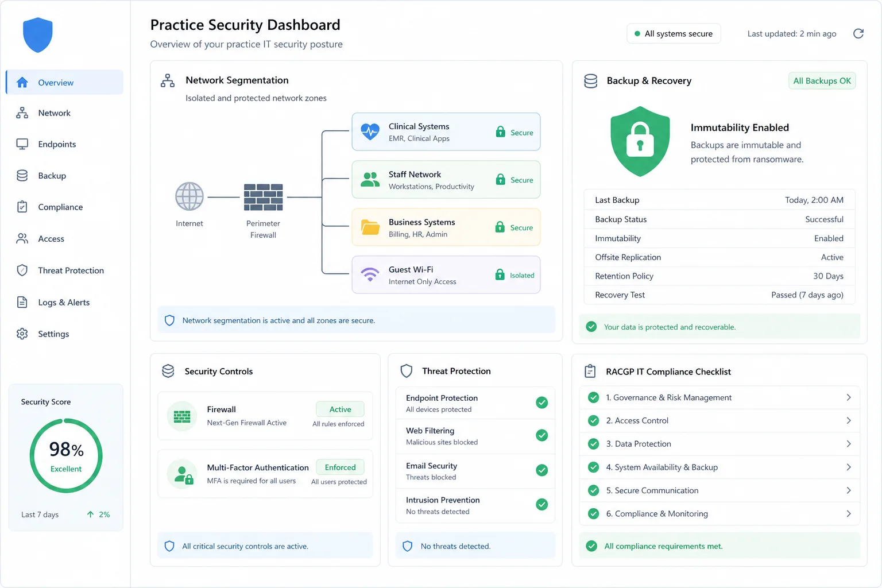
Task: Click the up arrow next to 2%
Action: pos(90,514)
